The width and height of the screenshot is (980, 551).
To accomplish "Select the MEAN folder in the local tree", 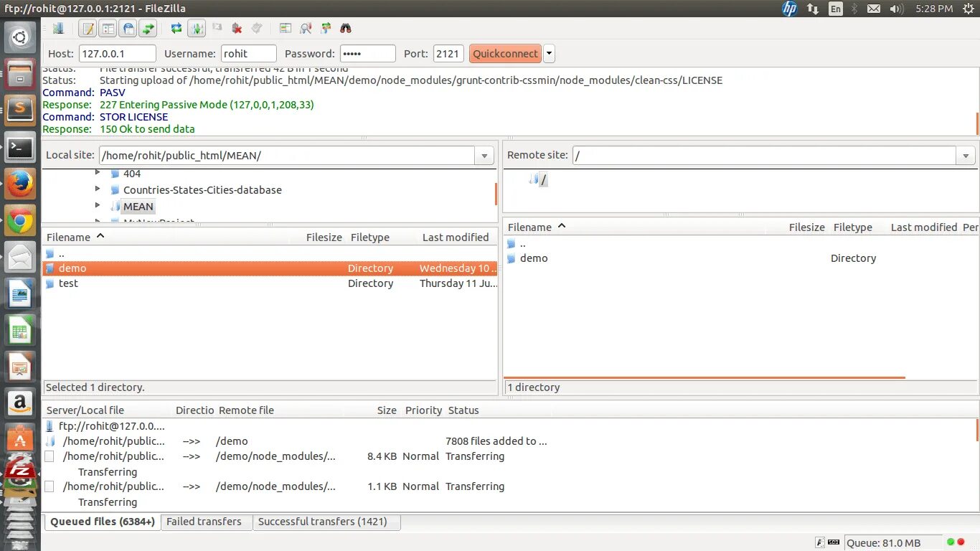I will pos(138,207).
